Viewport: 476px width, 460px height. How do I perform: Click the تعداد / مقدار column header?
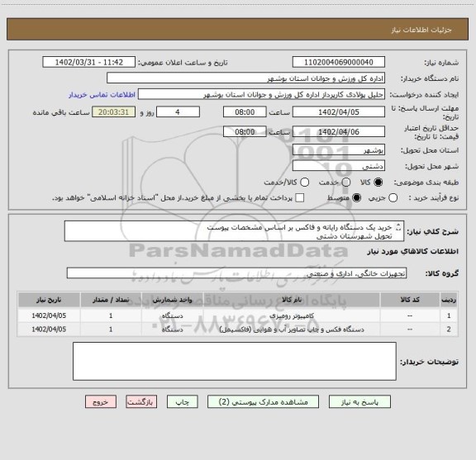[x=111, y=300]
